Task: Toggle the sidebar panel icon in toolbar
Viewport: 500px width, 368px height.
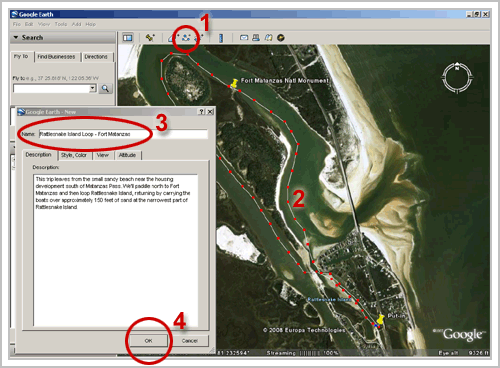Action: point(128,38)
